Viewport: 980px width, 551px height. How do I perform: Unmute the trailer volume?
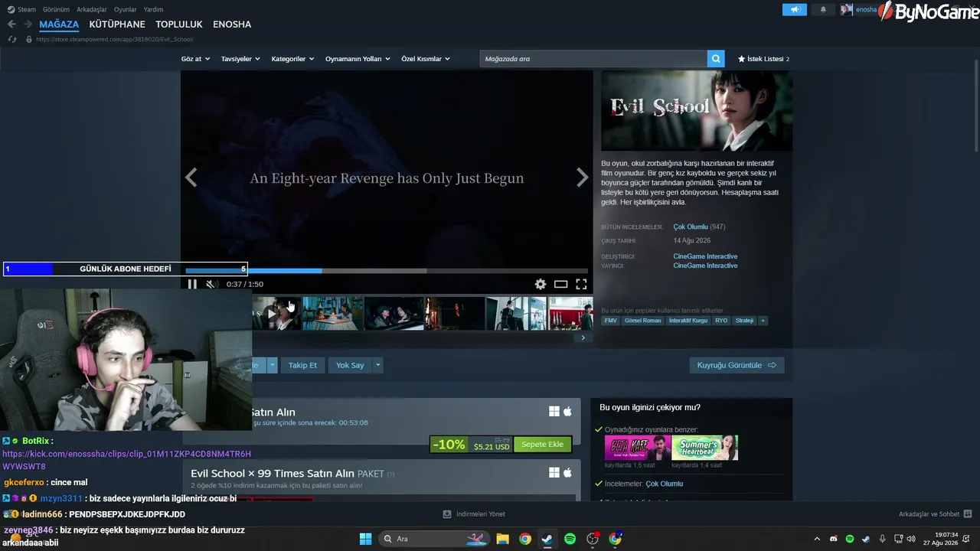click(212, 284)
